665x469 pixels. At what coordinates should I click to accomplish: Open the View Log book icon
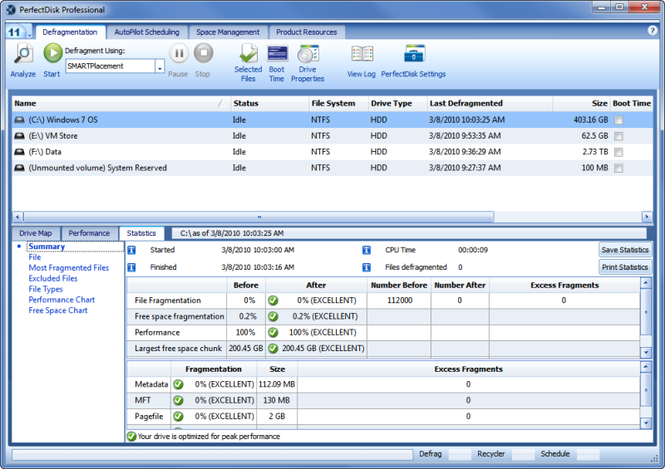click(x=362, y=54)
